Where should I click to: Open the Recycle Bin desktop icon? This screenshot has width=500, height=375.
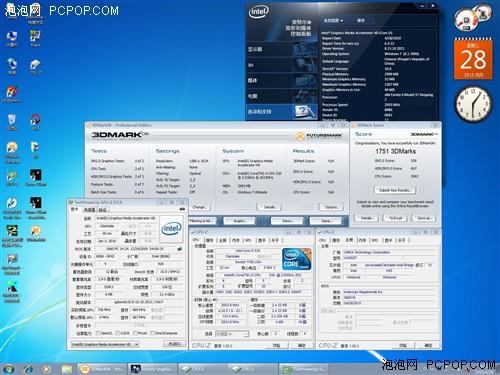click(x=12, y=121)
